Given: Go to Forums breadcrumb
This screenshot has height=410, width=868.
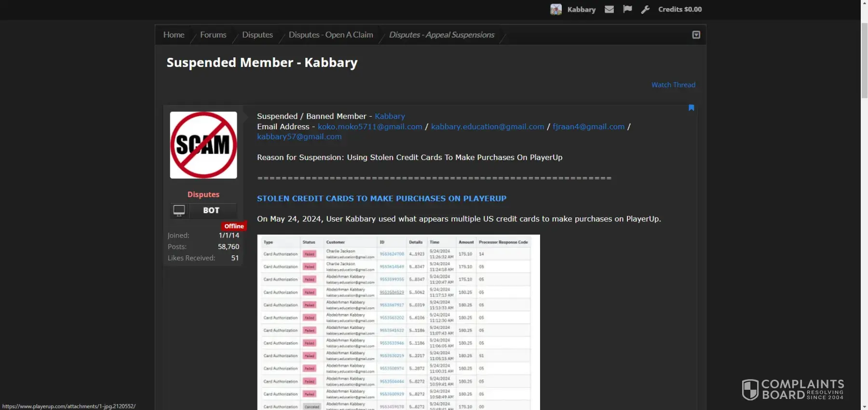Looking at the screenshot, I should pos(213,35).
